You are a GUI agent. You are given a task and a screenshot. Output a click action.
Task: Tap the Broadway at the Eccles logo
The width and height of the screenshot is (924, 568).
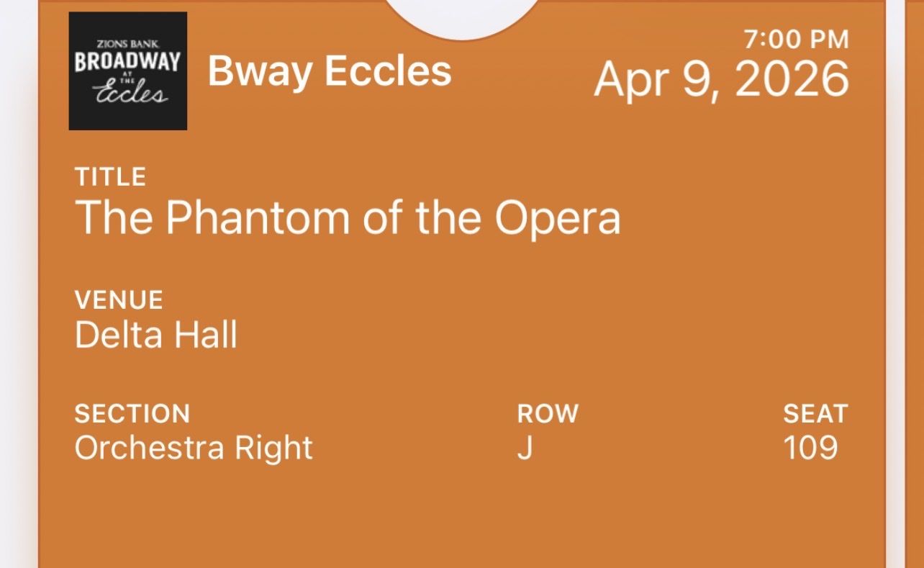[x=127, y=71]
